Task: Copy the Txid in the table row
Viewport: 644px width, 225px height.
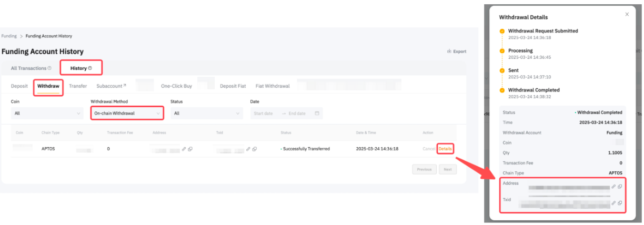Action: (x=254, y=149)
